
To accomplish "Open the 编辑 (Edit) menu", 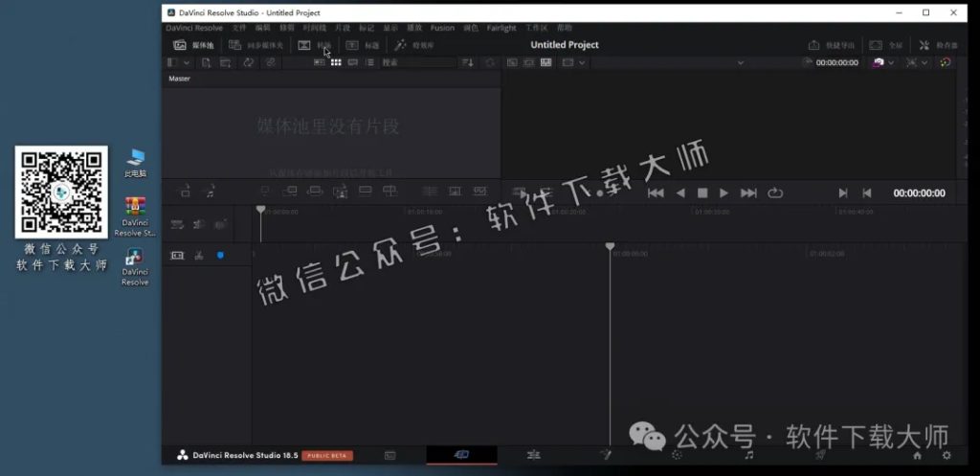I will click(x=262, y=28).
